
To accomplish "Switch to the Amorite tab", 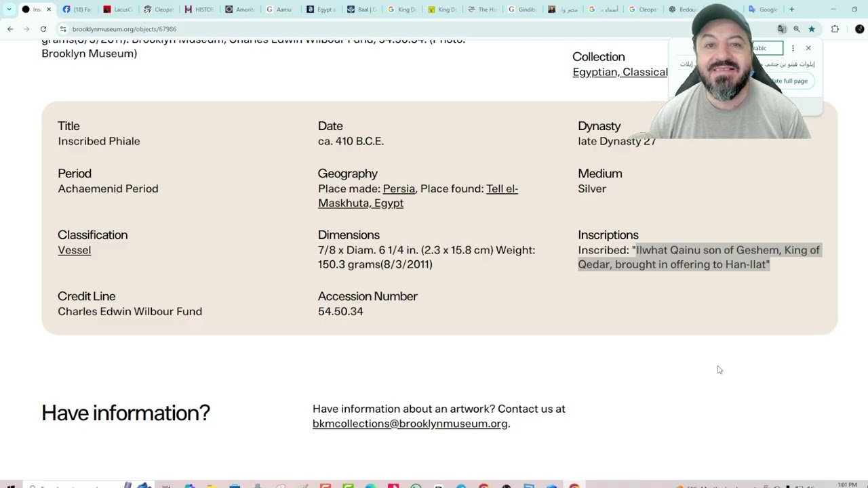I will [241, 9].
